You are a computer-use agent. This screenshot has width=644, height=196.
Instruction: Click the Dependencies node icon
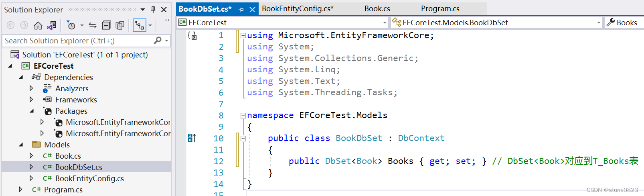(36, 77)
